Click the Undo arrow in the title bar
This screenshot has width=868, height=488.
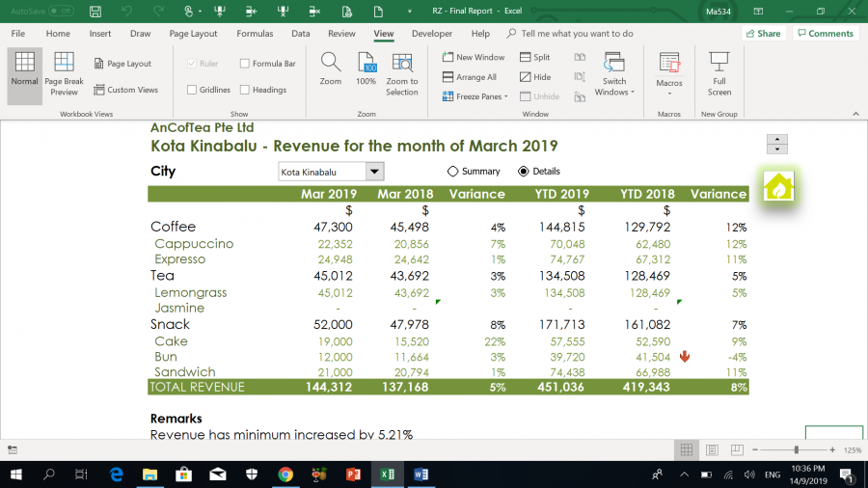pyautogui.click(x=126, y=11)
